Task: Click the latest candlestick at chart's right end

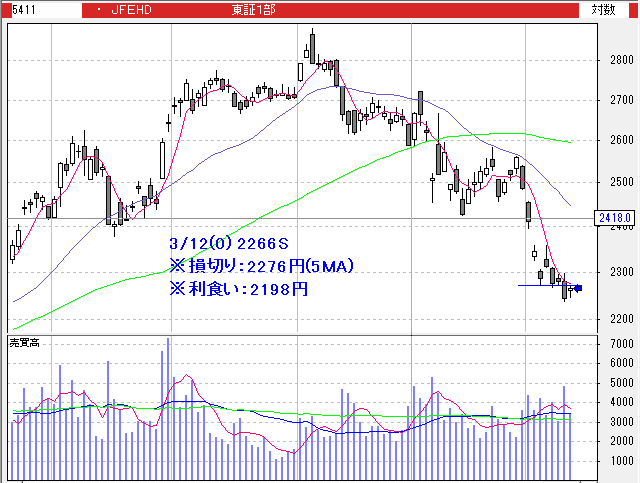Action: click(x=571, y=289)
